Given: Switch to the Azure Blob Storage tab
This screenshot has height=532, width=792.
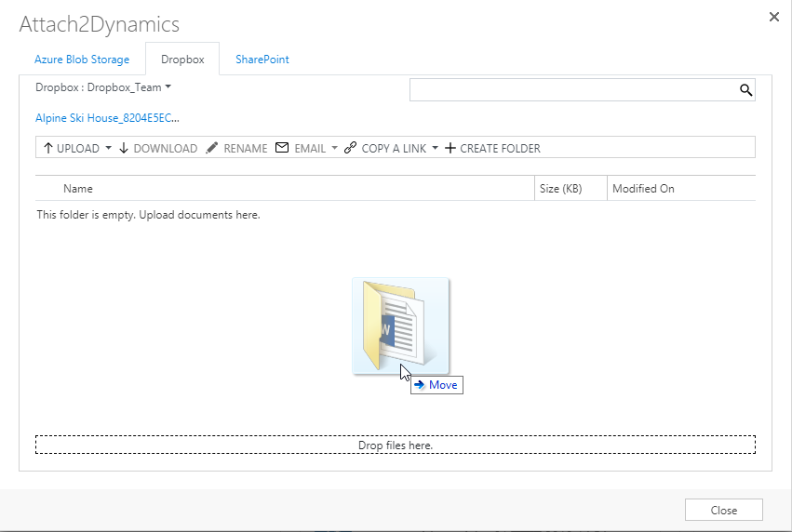Looking at the screenshot, I should click(x=82, y=59).
